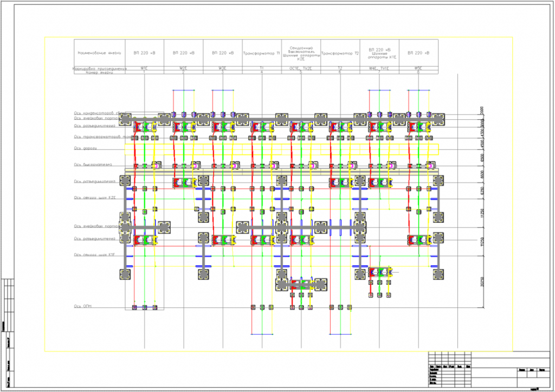This screenshot has height=392, width=555.
Task: Click the "Трансформатор Т2" header cell
Action: click(340, 54)
